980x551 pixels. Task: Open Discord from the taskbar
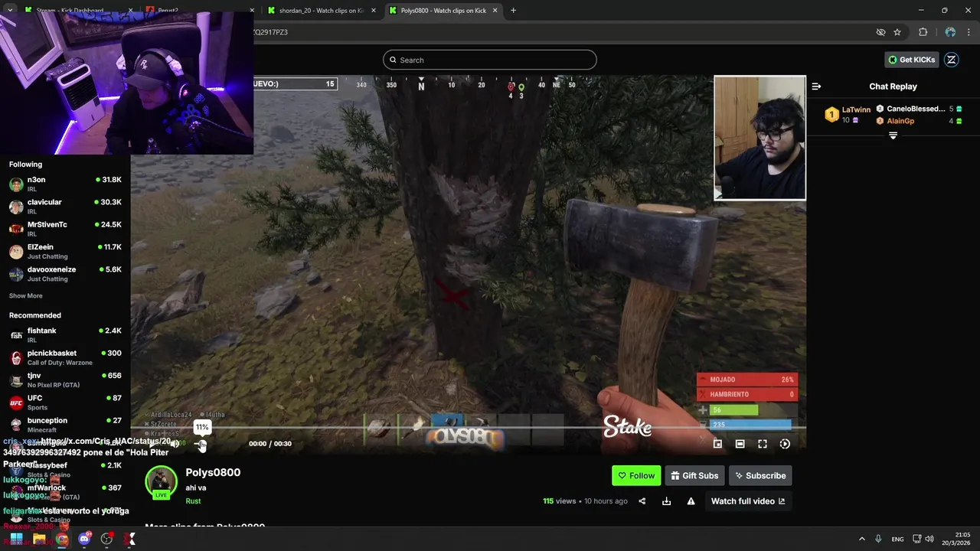coord(85,539)
